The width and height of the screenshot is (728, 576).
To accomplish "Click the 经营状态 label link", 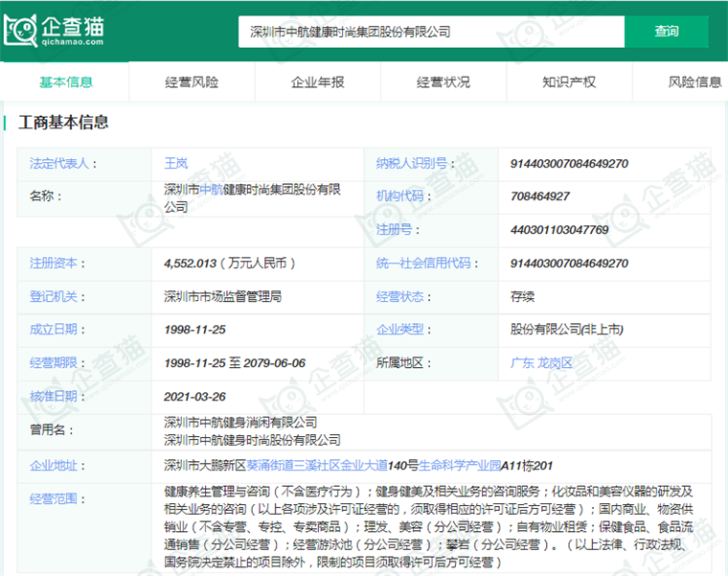I will click(399, 296).
